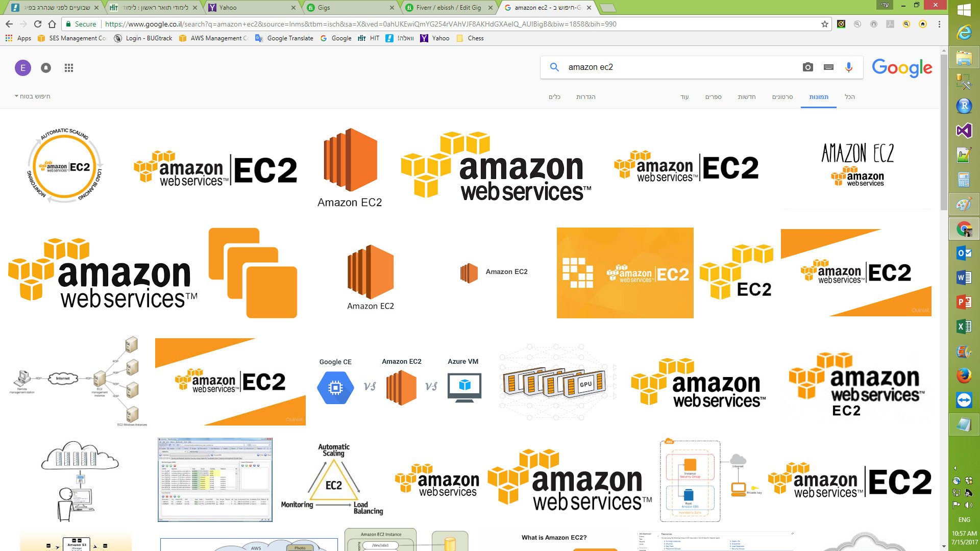
Task: Open the Chrome three-dot menu
Action: (x=939, y=24)
